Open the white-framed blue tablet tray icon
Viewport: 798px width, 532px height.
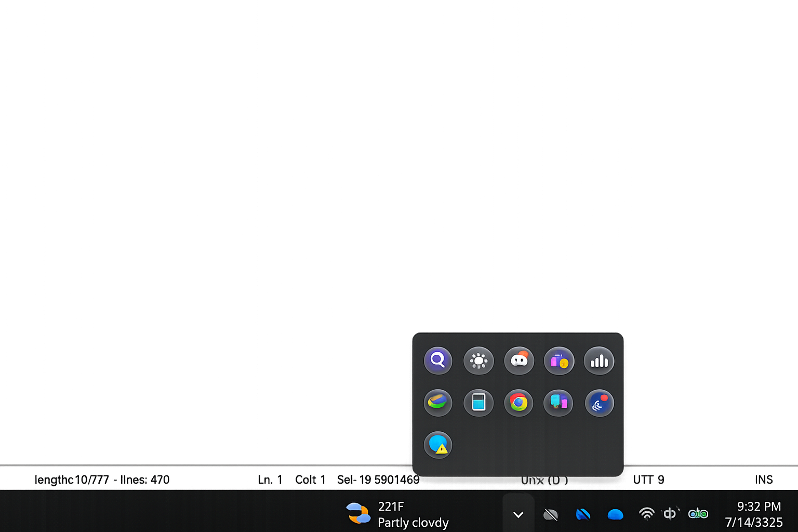(x=478, y=403)
